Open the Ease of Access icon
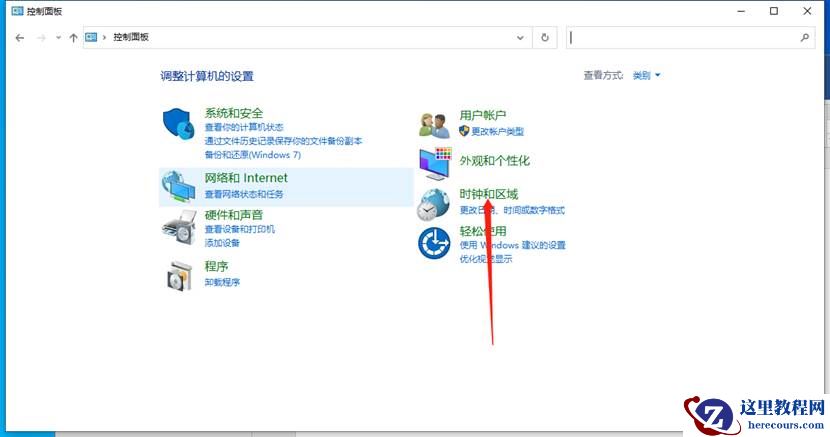This screenshot has width=830, height=437. pyautogui.click(x=434, y=243)
